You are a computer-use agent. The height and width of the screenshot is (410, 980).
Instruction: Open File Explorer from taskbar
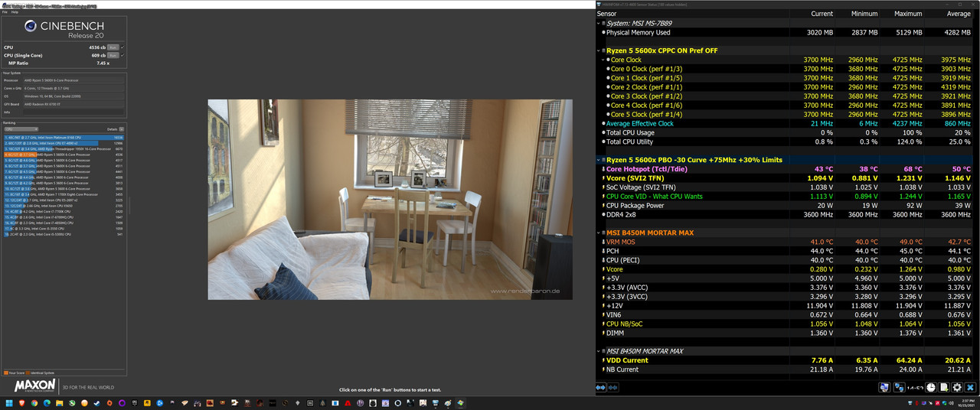coord(59,402)
